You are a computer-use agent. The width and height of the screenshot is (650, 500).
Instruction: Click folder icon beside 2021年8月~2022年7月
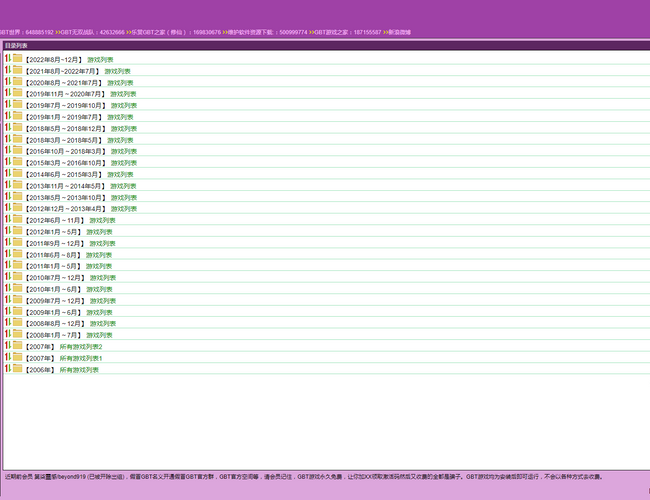[x=17, y=71]
